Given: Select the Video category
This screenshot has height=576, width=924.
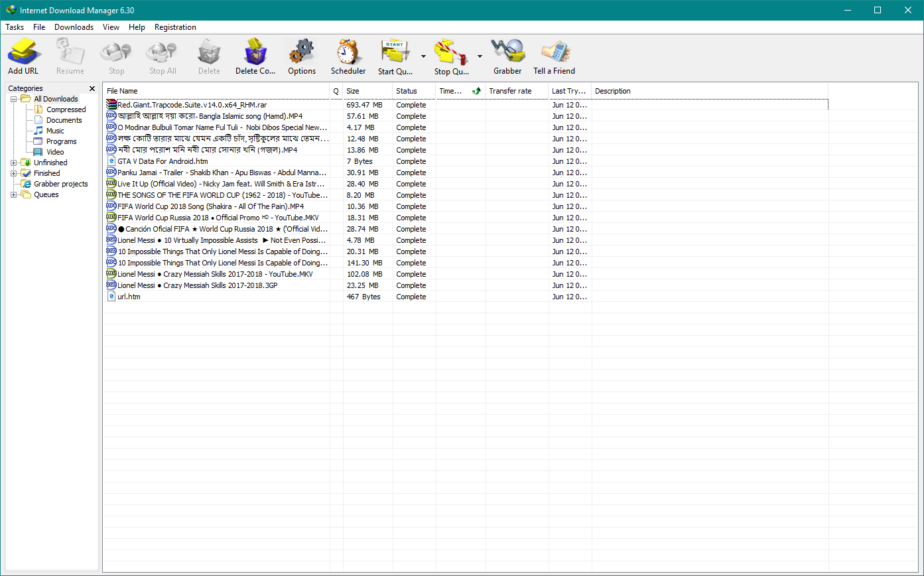Looking at the screenshot, I should (55, 152).
